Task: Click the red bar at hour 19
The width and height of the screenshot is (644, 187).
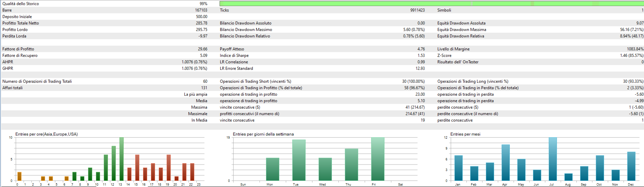Action: pos(169,168)
